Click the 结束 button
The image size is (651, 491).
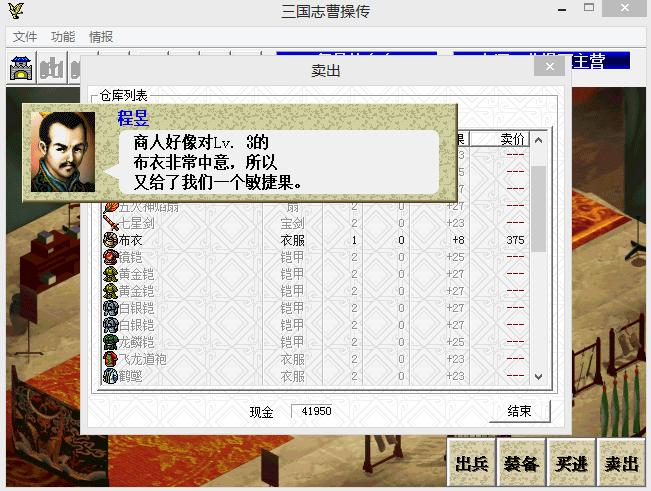(519, 411)
